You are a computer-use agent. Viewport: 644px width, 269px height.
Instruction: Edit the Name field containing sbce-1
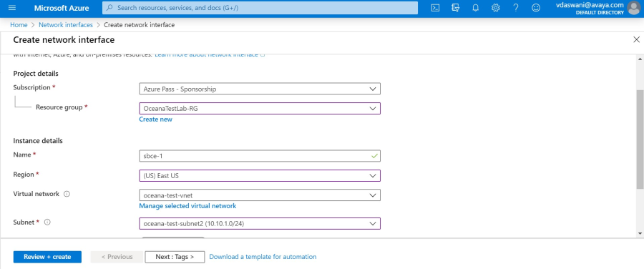260,156
